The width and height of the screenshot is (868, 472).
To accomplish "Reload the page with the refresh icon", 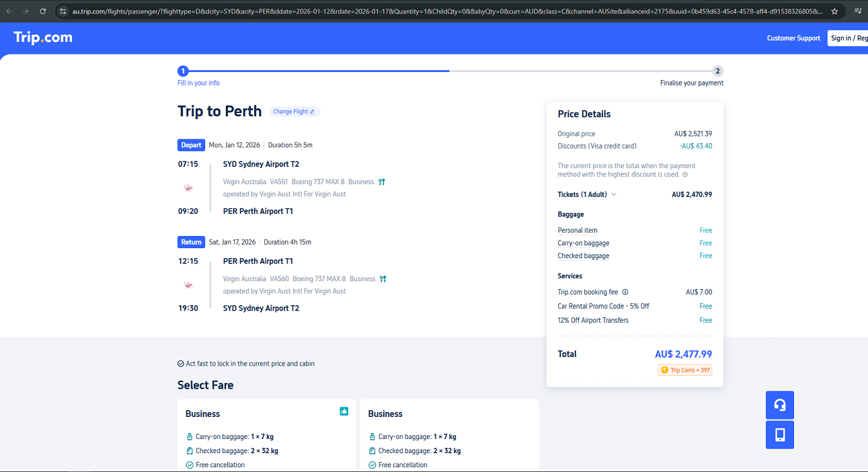I will tap(43, 11).
